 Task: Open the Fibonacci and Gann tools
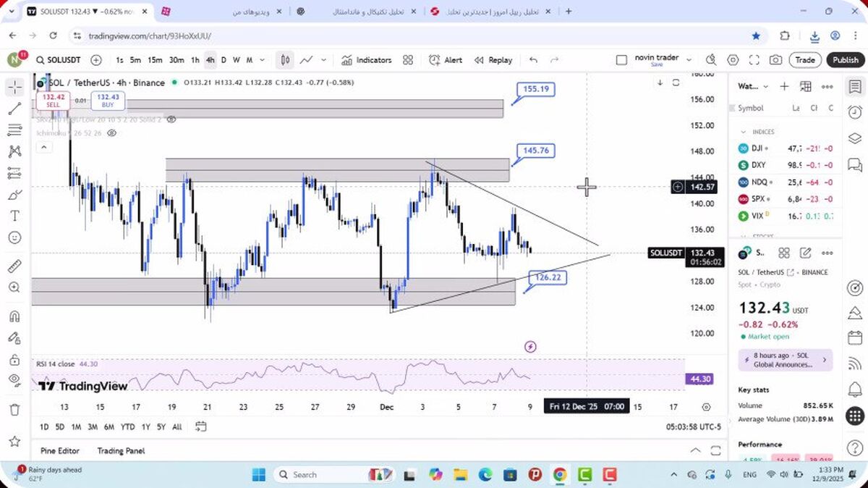tap(14, 130)
